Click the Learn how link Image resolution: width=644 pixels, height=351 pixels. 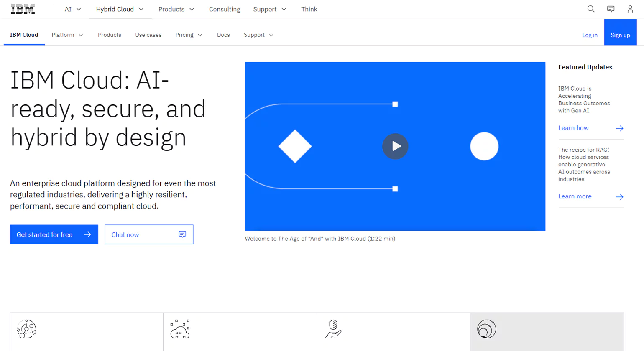click(x=573, y=128)
